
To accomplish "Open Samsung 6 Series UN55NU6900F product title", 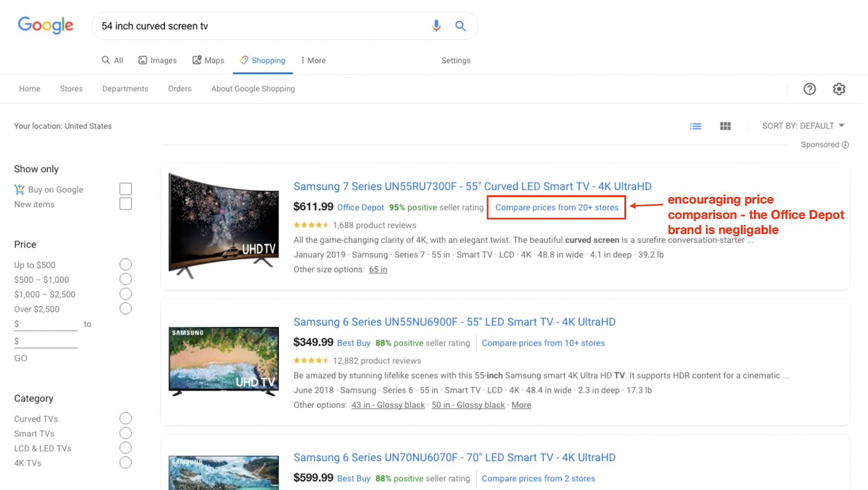I will [455, 322].
